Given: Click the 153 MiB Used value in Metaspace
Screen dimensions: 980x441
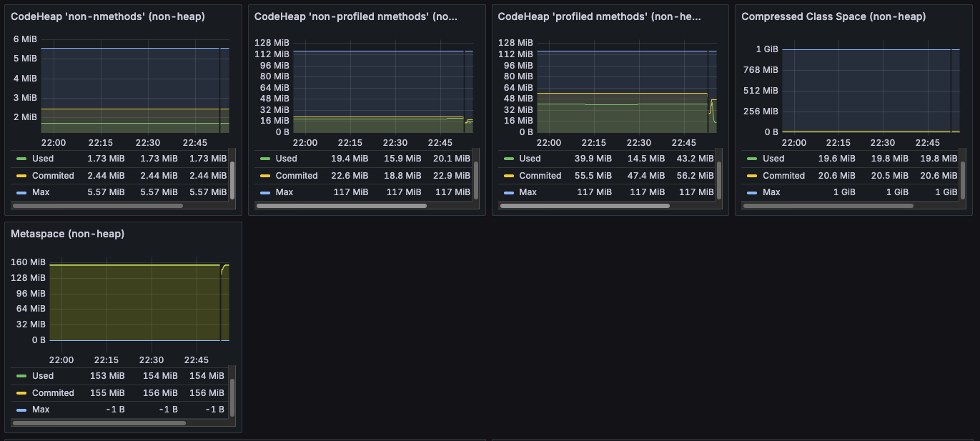Looking at the screenshot, I should click(x=107, y=376).
